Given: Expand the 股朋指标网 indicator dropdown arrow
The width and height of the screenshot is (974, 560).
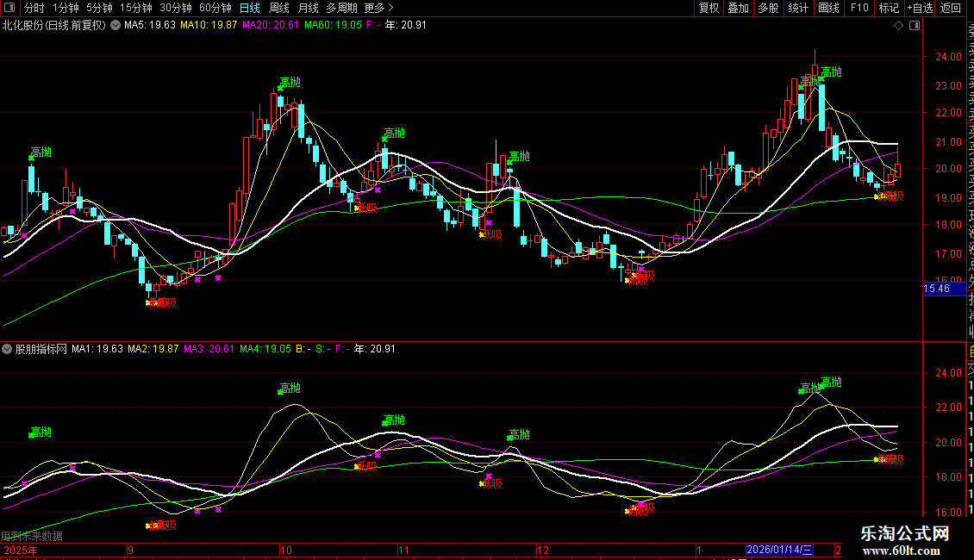Looking at the screenshot, I should click(8, 350).
